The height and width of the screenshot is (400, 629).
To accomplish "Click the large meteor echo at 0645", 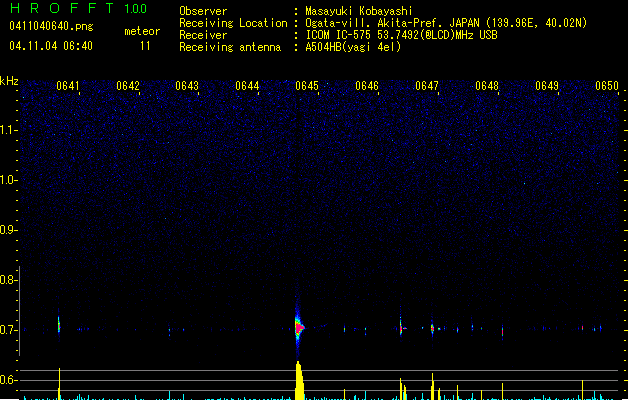I will click(x=299, y=328).
